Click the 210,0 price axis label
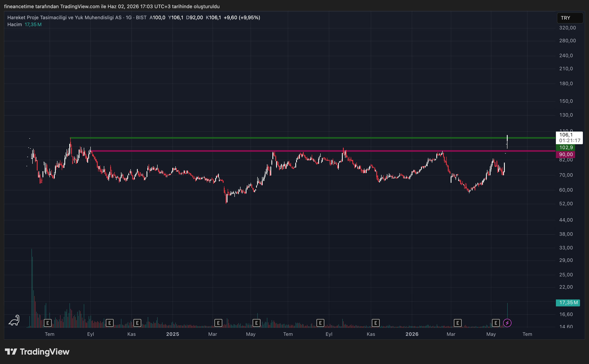 point(566,69)
